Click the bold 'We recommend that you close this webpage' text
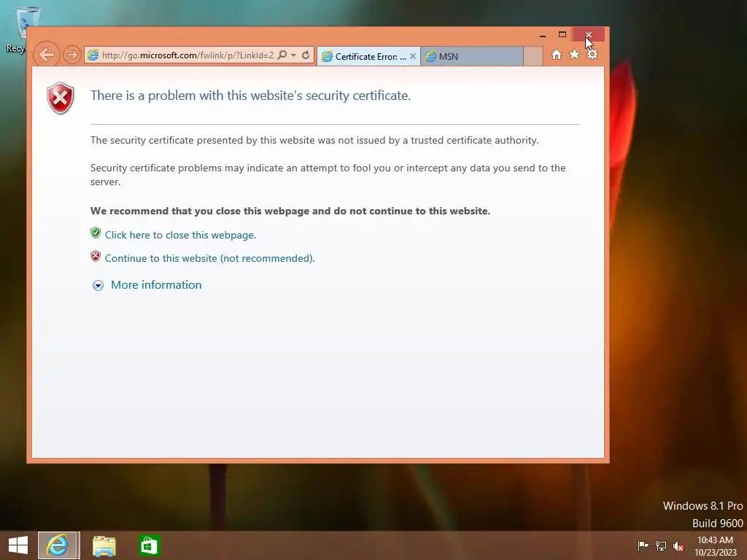The image size is (747, 560). pos(290,211)
